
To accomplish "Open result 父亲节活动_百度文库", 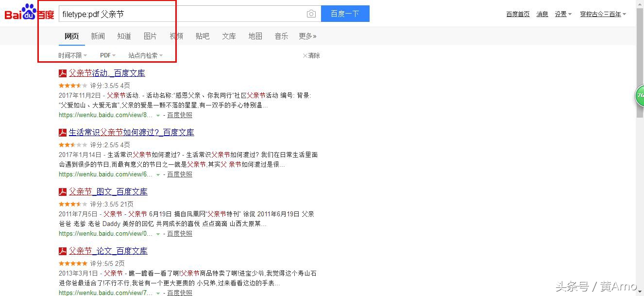I will [107, 73].
